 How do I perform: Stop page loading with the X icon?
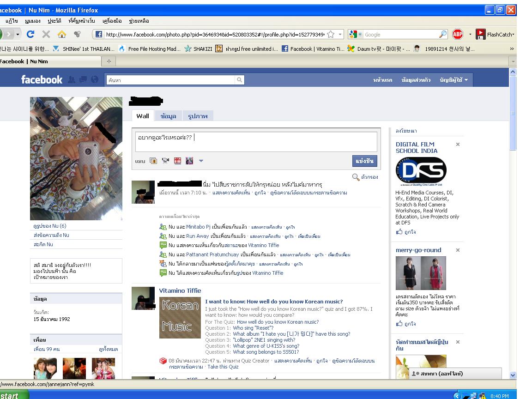tap(46, 34)
